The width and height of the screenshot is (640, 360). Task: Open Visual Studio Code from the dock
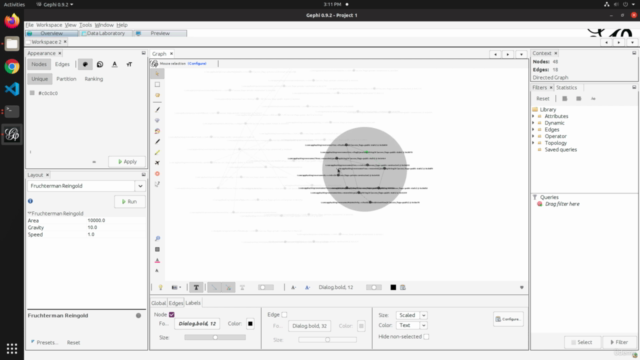(x=12, y=89)
